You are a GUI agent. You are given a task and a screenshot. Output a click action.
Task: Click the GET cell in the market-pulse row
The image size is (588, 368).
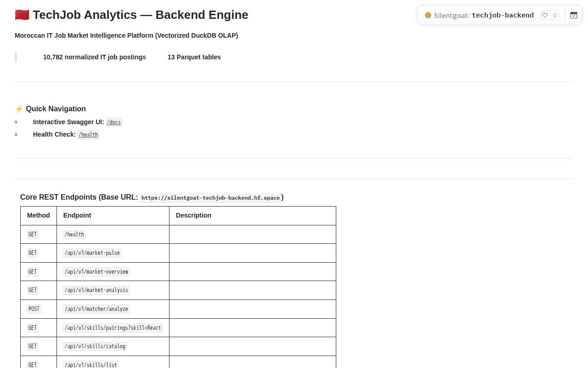39,253
